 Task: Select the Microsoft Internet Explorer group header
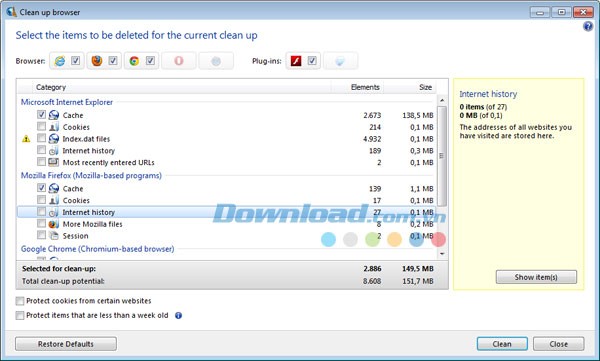(67, 102)
